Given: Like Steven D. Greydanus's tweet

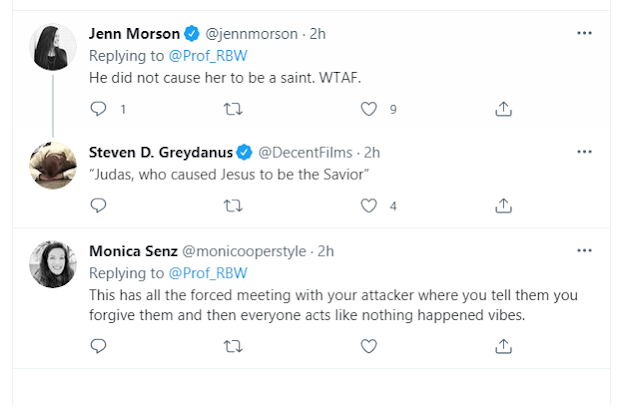Looking at the screenshot, I should (369, 206).
